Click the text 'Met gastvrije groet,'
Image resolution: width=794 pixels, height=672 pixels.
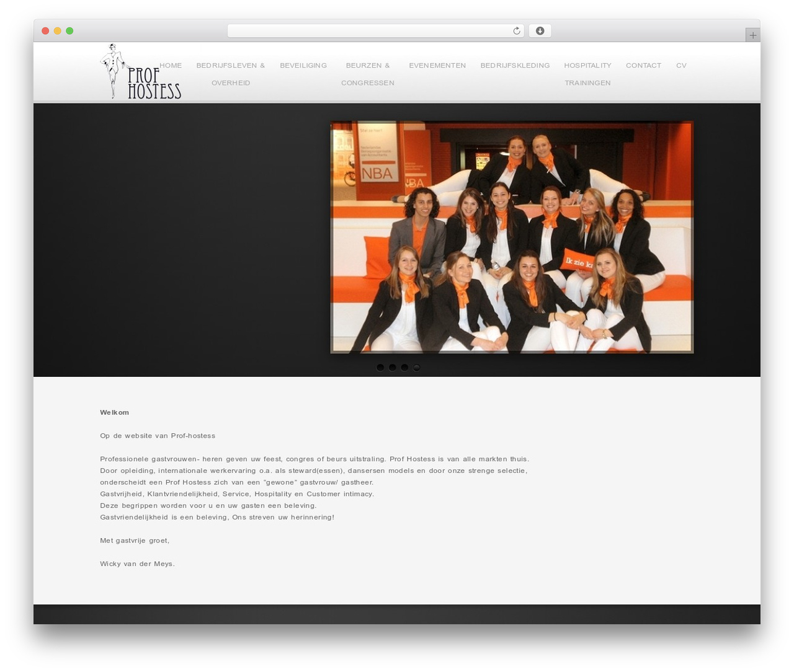tap(135, 541)
